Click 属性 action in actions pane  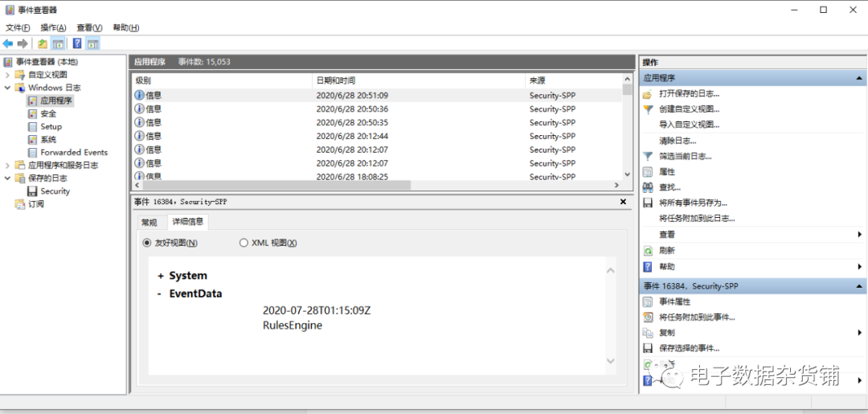[x=667, y=172]
